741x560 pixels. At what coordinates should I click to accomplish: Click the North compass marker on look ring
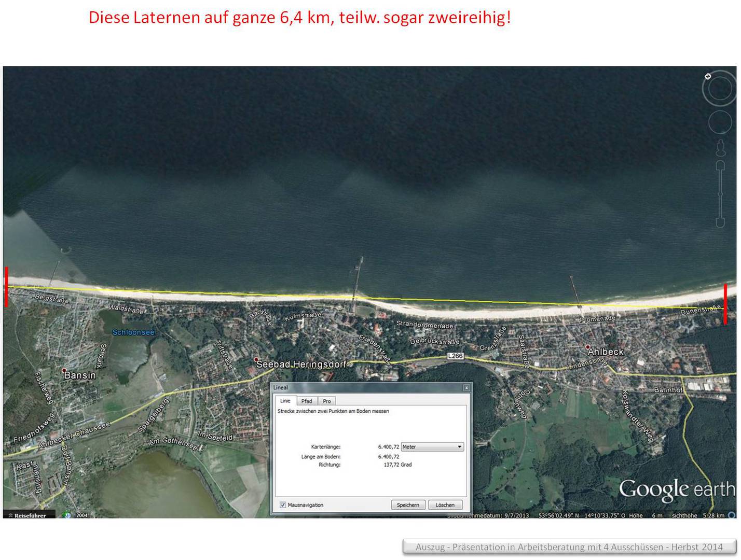pyautogui.click(x=708, y=76)
